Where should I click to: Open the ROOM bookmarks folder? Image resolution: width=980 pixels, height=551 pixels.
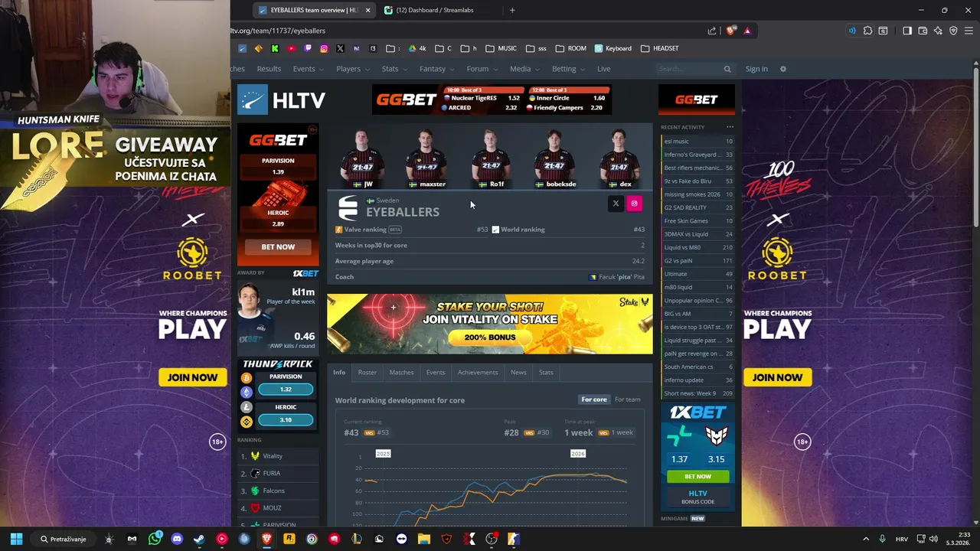click(570, 48)
